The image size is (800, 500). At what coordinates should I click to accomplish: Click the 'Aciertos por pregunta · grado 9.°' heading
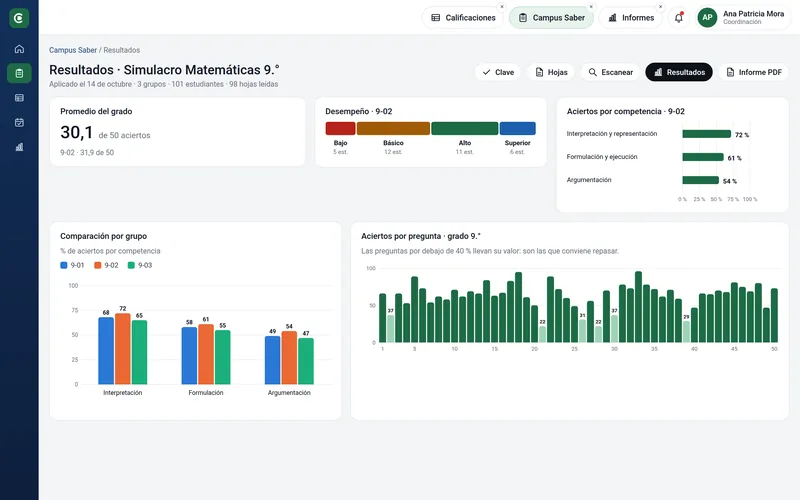coord(421,236)
